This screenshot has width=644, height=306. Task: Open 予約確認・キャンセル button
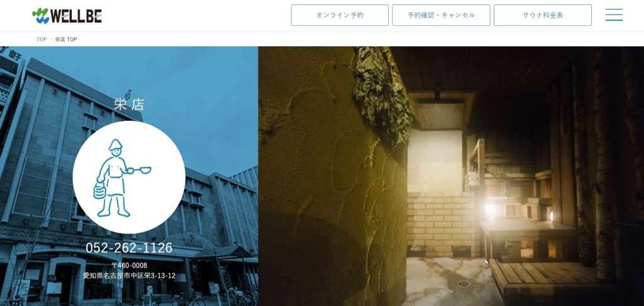click(x=441, y=15)
